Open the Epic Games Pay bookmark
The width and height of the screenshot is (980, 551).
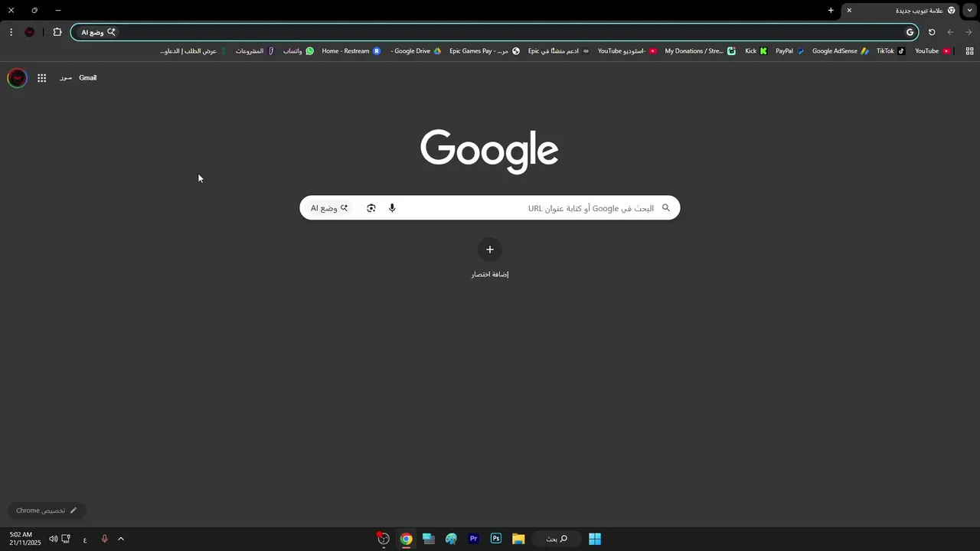tap(484, 51)
